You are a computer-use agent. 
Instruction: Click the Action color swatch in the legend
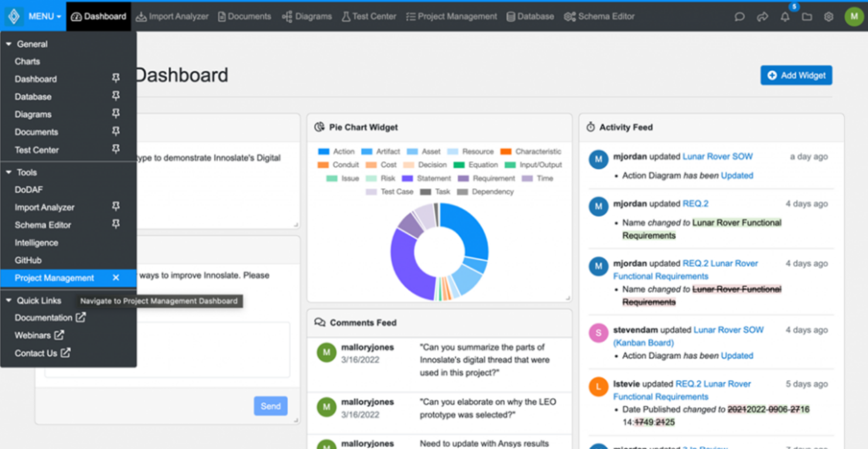click(x=324, y=151)
